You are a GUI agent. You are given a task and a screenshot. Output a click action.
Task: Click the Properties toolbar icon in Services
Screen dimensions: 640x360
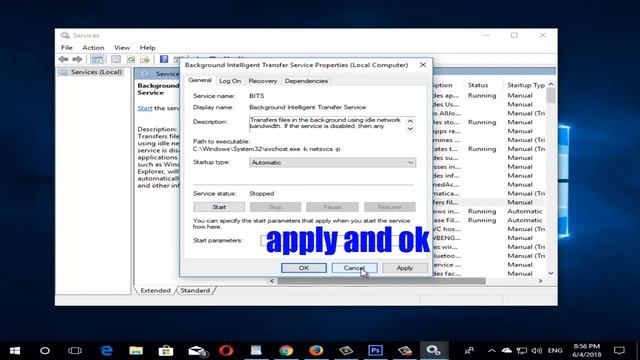click(x=116, y=60)
